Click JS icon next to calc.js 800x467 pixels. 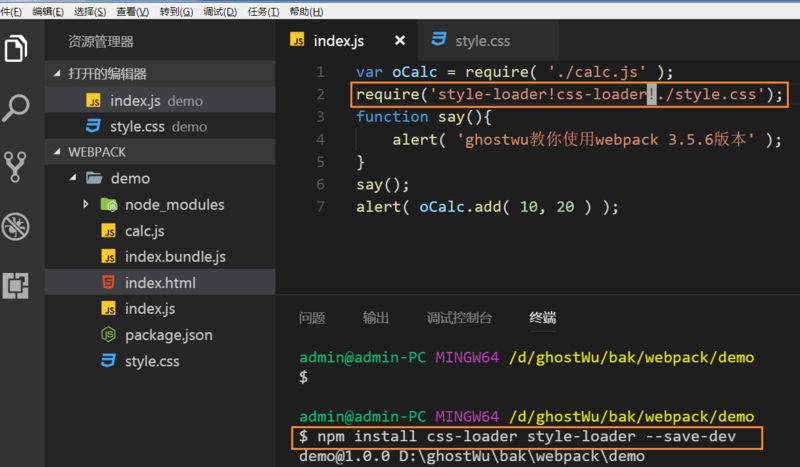tap(108, 231)
